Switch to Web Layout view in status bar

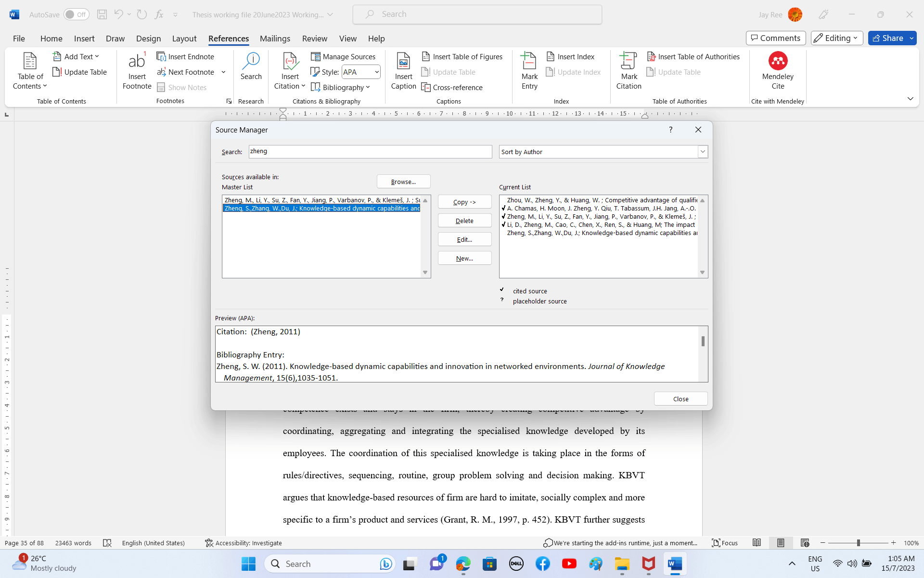[805, 543]
